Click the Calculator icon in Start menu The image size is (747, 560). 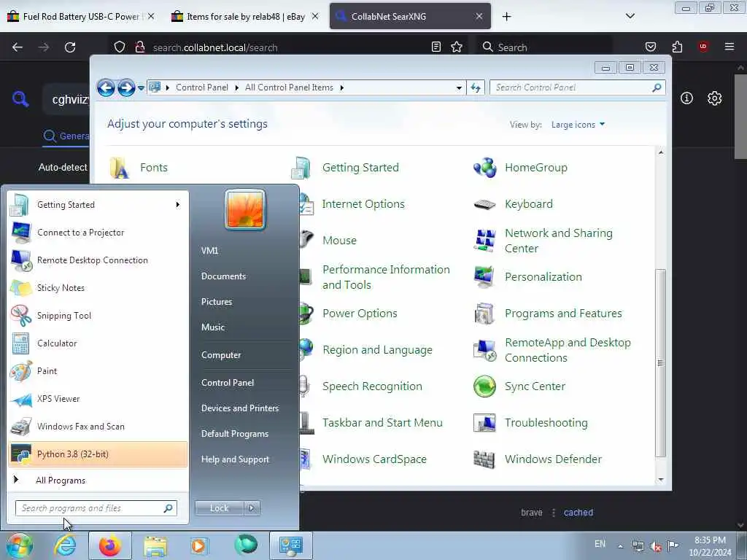[21, 343]
